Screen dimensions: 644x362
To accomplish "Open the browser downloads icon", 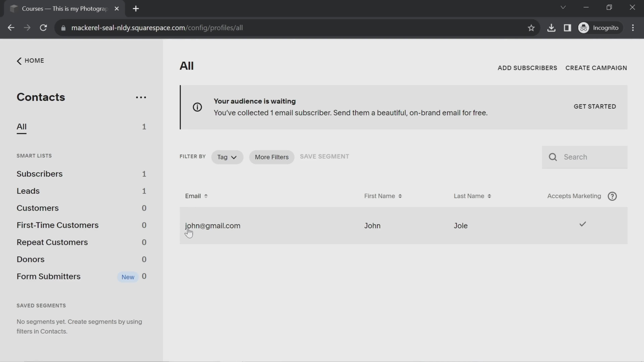I will (551, 28).
